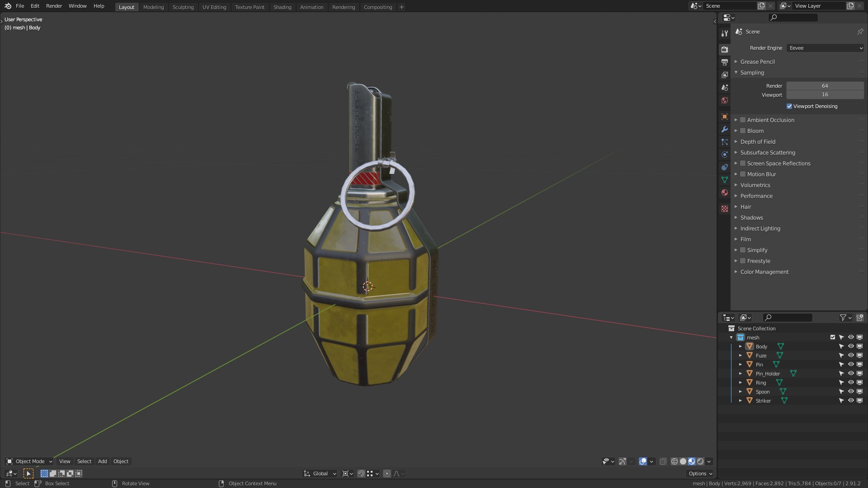The image size is (868, 488).
Task: Enable Screen Space Reflections checkbox
Action: [743, 163]
